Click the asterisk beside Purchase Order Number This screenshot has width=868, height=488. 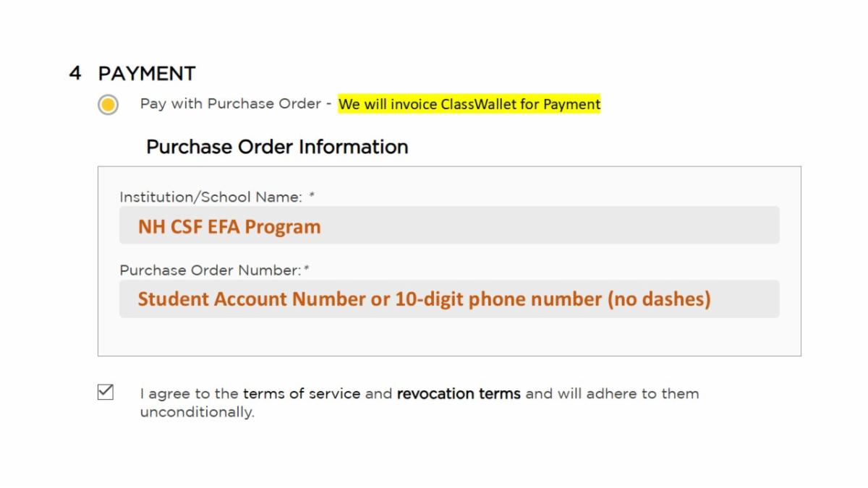(307, 269)
